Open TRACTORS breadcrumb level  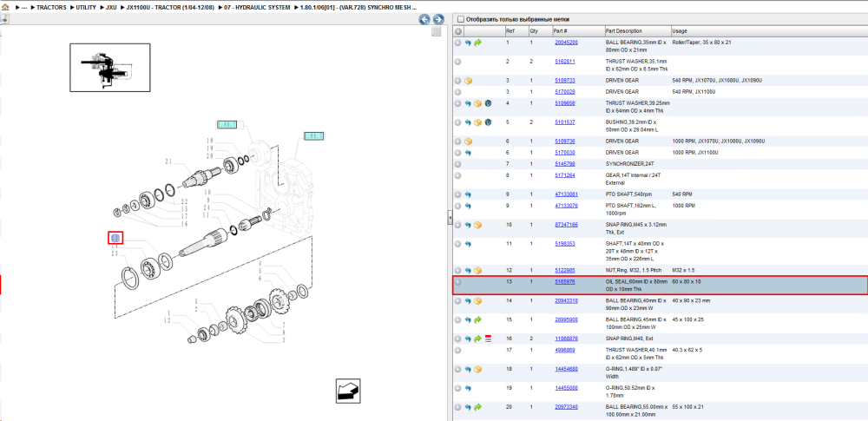51,8
